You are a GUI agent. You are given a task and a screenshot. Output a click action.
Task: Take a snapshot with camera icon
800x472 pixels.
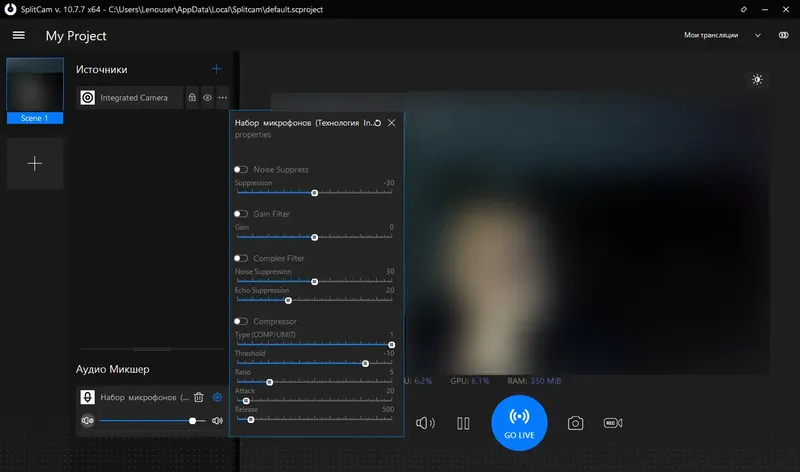575,423
